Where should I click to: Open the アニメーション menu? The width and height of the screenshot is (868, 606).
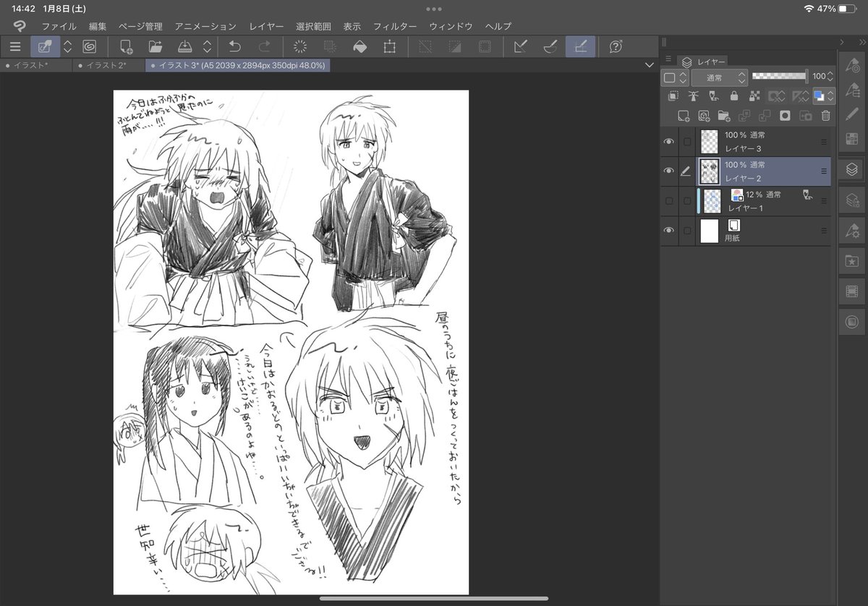pyautogui.click(x=205, y=26)
